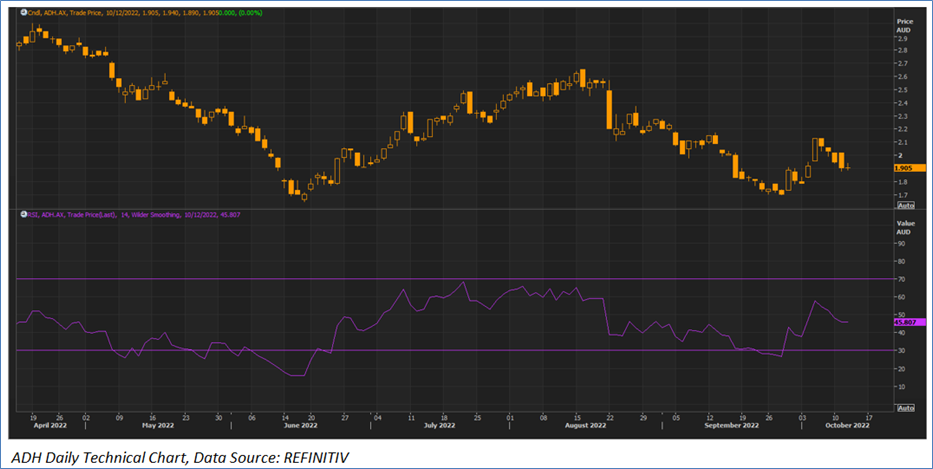Click the 30 RSI axis label
Image resolution: width=933 pixels, height=469 pixels.
(901, 351)
